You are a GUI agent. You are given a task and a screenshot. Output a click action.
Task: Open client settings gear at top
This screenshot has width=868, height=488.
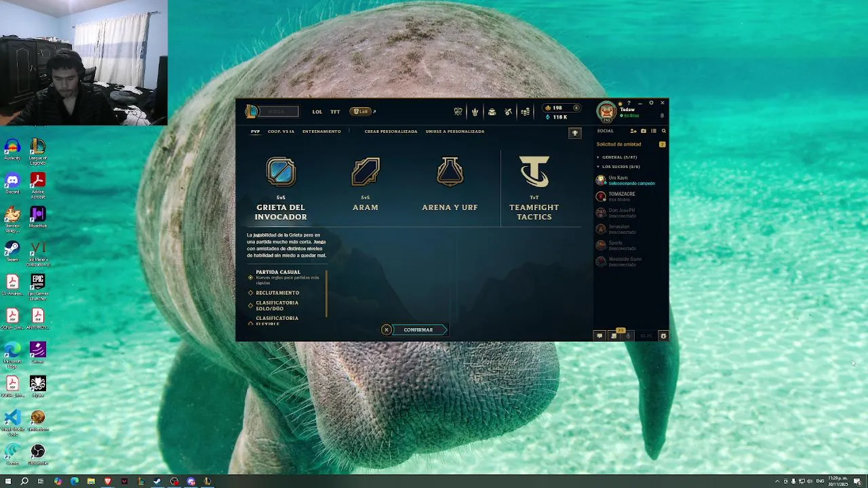pos(651,103)
